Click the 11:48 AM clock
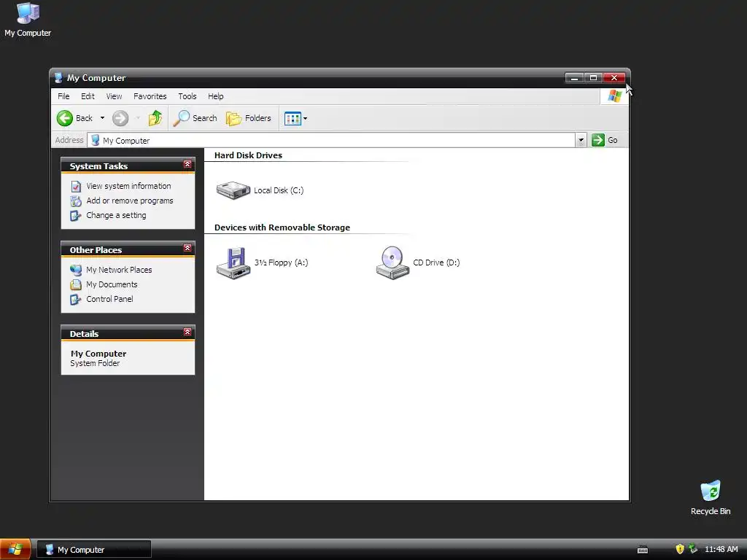The image size is (747, 560). pos(721,550)
